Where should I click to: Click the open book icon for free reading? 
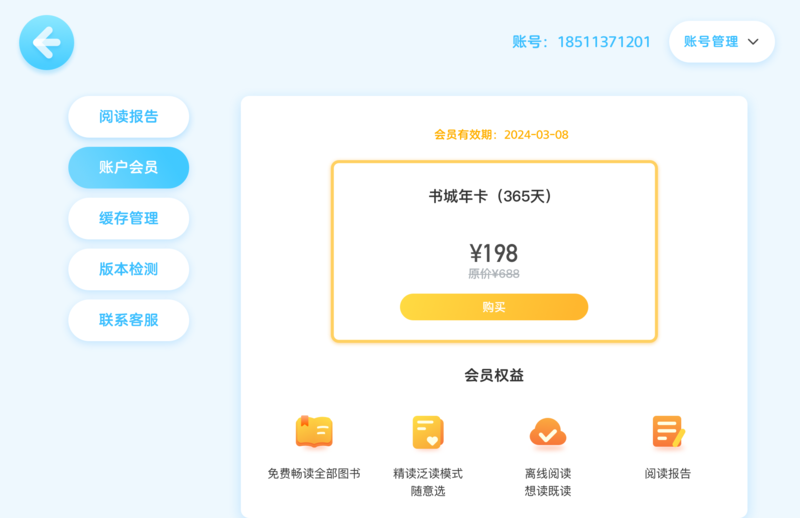point(314,432)
